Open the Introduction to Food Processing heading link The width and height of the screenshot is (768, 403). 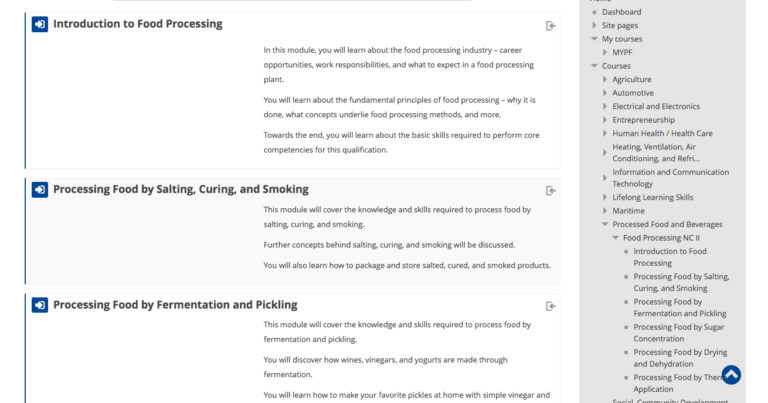pyautogui.click(x=138, y=24)
